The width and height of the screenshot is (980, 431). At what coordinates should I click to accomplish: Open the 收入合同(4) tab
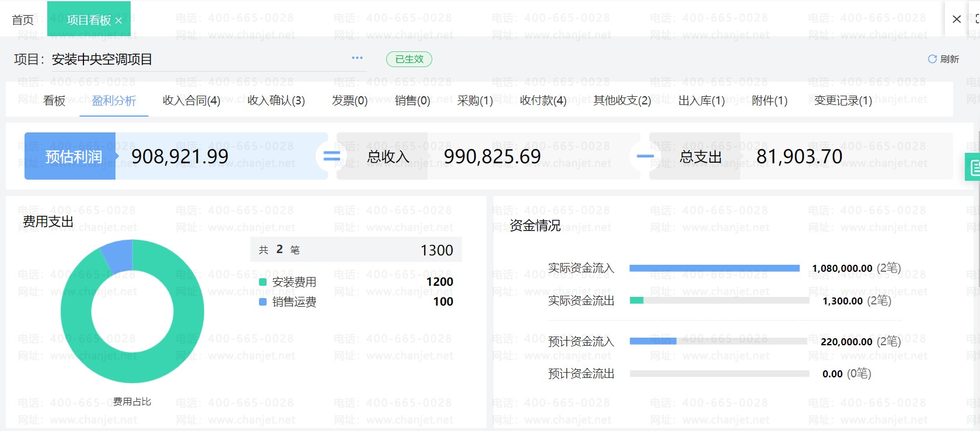(x=191, y=101)
